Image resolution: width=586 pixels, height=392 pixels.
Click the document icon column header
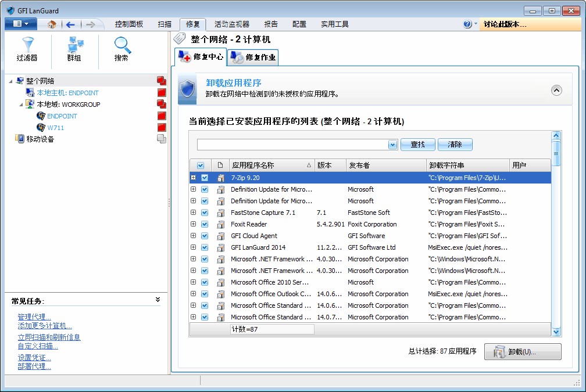(x=220, y=165)
